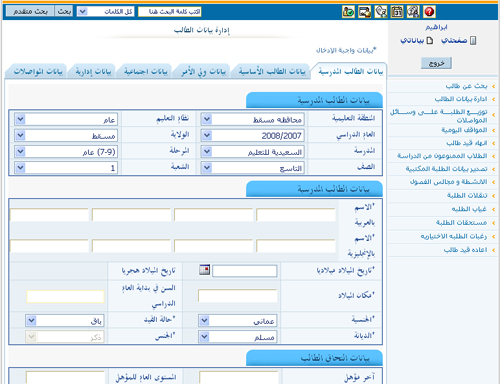This screenshot has width=500, height=384.
Task: Switch to the بيانات الطالب الأساسية tab
Action: click(272, 71)
